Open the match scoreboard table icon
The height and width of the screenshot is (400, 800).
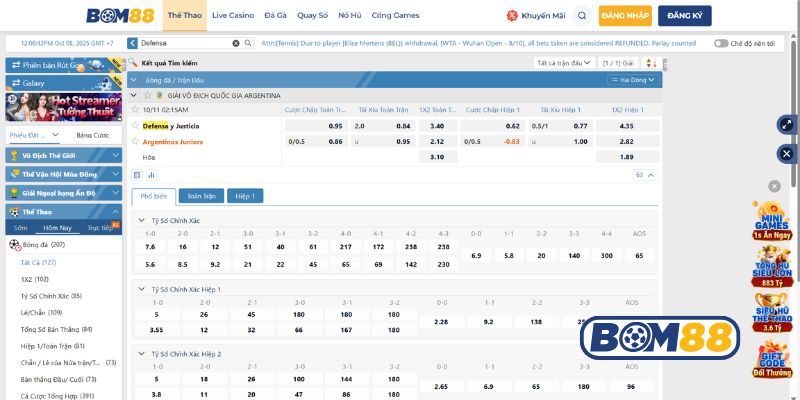137,175
